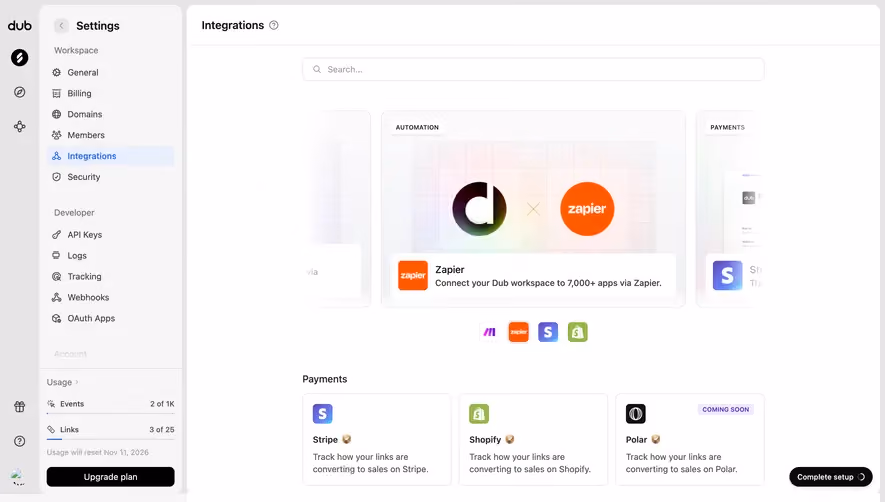
Task: Open General settings
Action: coord(111,72)
